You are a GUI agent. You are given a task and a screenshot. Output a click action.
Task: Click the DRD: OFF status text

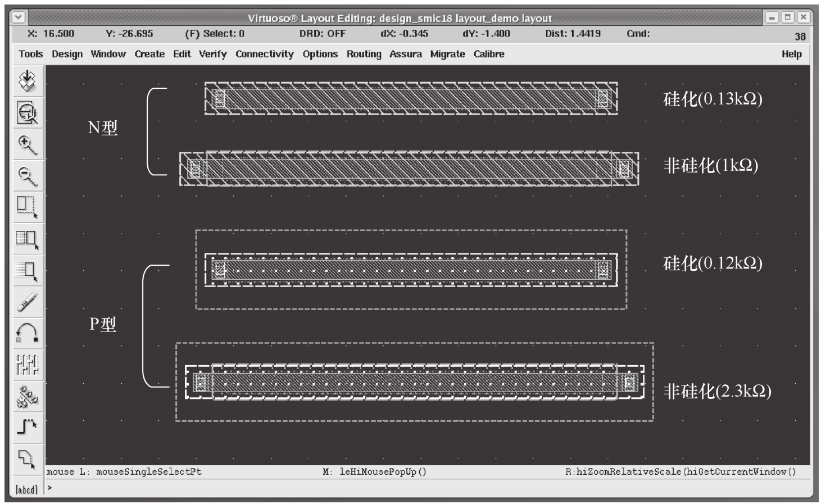point(323,34)
